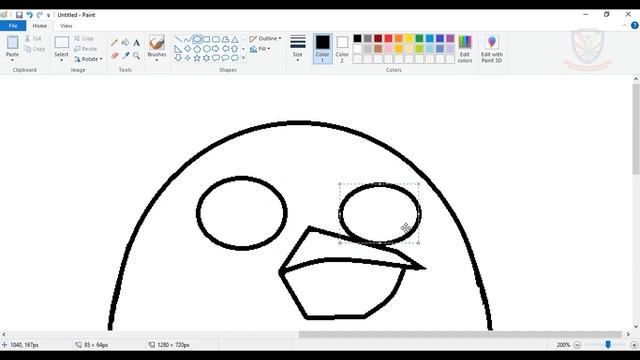The image size is (640, 360).
Task: Select the Rectangle shape
Action: click(x=206, y=40)
